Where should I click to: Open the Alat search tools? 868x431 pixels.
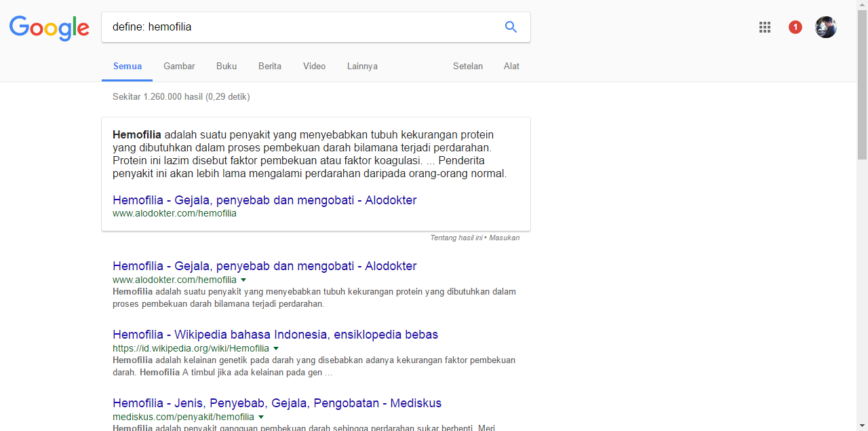pos(511,66)
